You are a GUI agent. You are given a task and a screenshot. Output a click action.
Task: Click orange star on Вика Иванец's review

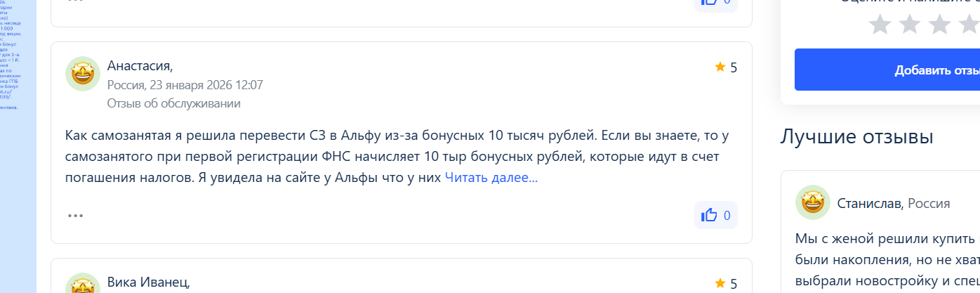click(x=720, y=283)
